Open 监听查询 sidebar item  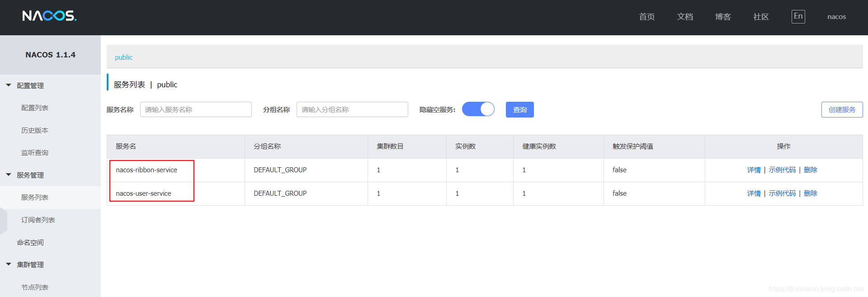(35, 153)
